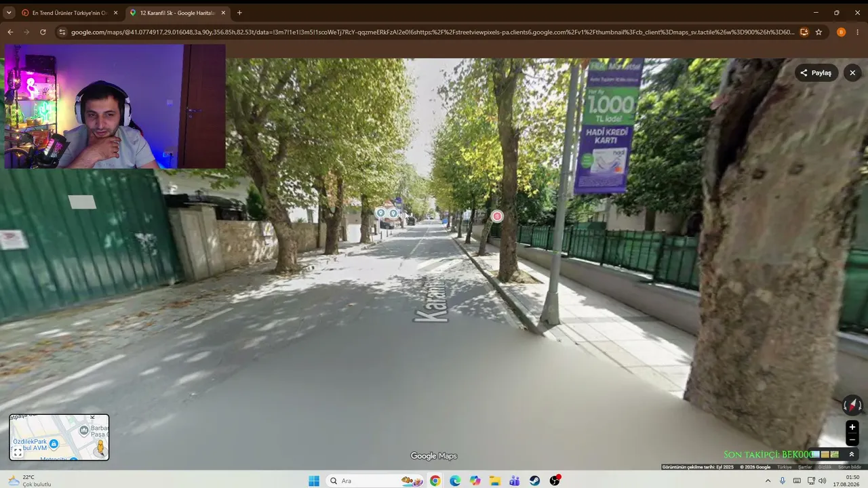Open a new browser tab
Screen dimensions: 868x488
(239, 13)
